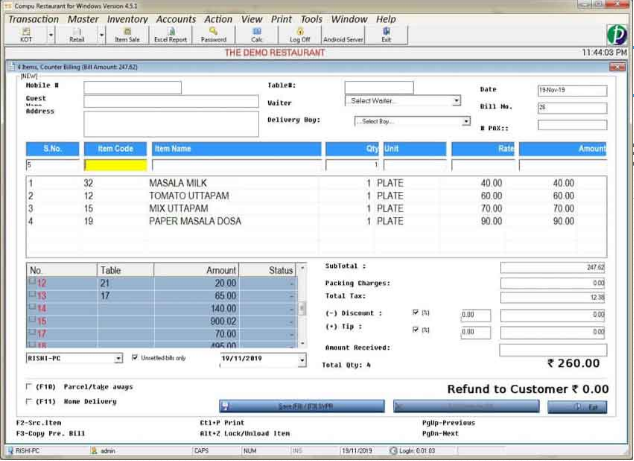Expand the Select Waiter dropdown

click(456, 101)
